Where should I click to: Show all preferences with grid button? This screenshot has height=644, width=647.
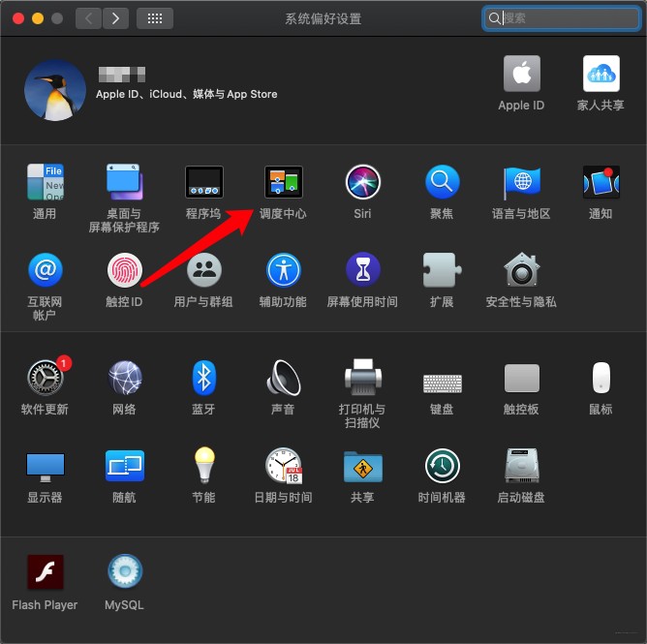[155, 18]
